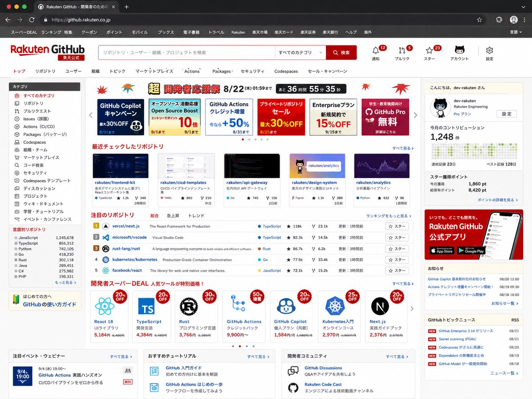Viewport: 532px width, 399px height.
Task: Expand the language list with もっと見る
Action: tap(66, 282)
